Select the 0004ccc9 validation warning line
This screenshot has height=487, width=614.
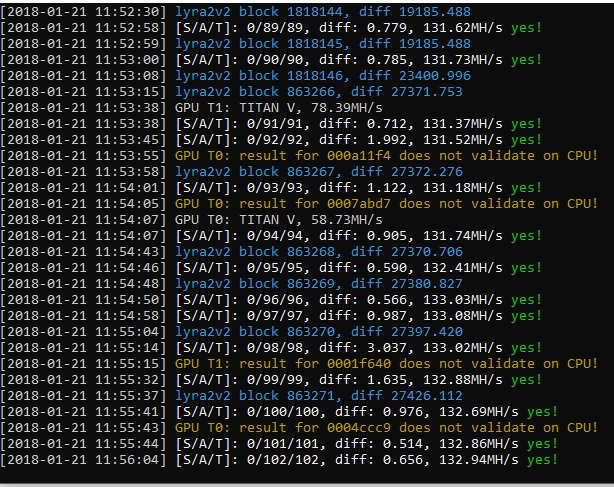click(x=299, y=427)
